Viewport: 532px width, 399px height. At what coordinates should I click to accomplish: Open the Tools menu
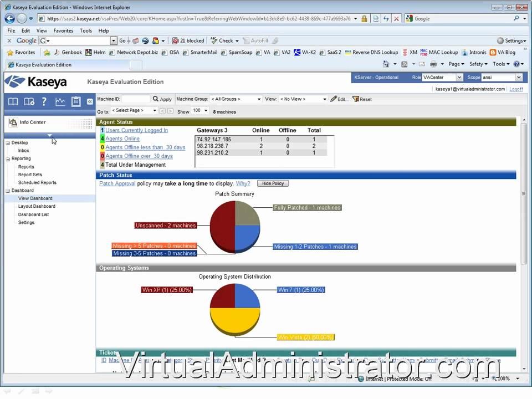pyautogui.click(x=86, y=30)
